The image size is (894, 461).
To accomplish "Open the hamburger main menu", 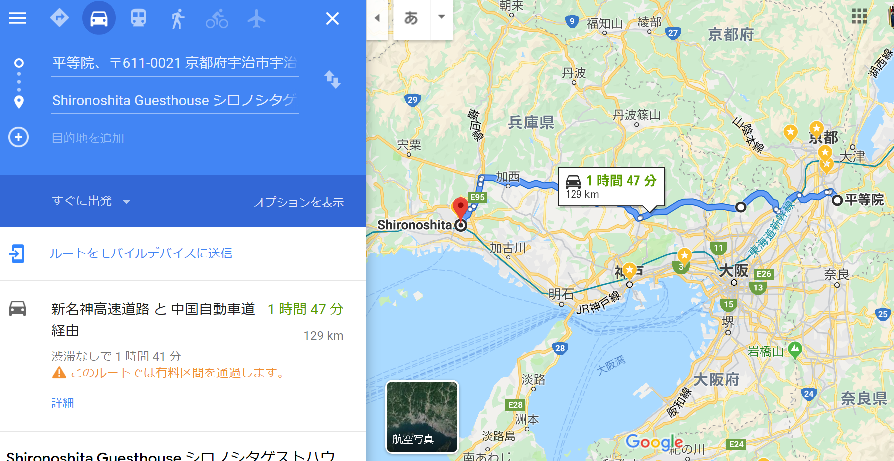I will pos(18,18).
